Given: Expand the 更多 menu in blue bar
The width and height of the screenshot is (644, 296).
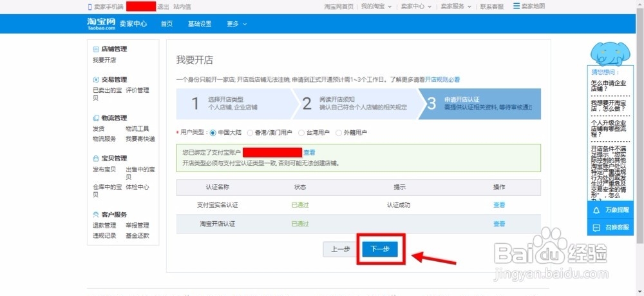Looking at the screenshot, I should 236,25.
